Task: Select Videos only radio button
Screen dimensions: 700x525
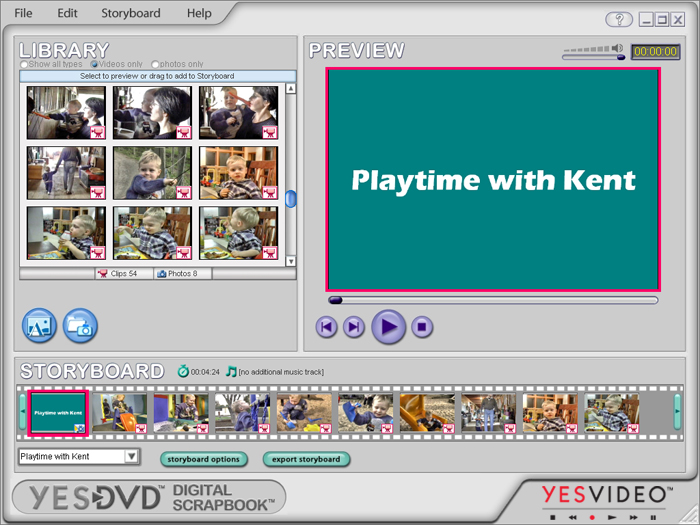Action: 94,64
